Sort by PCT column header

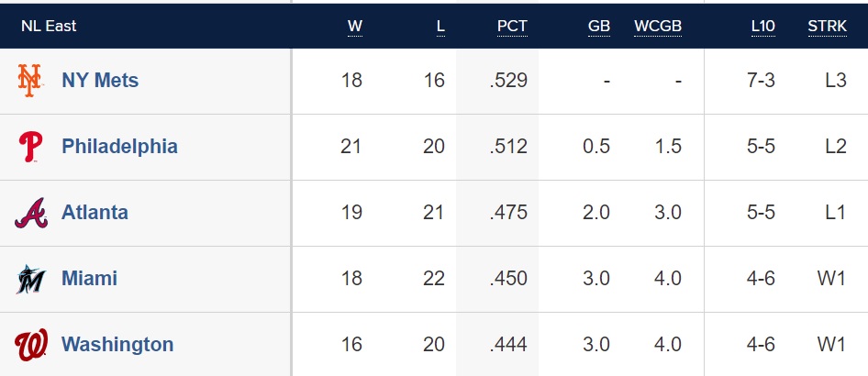(512, 26)
